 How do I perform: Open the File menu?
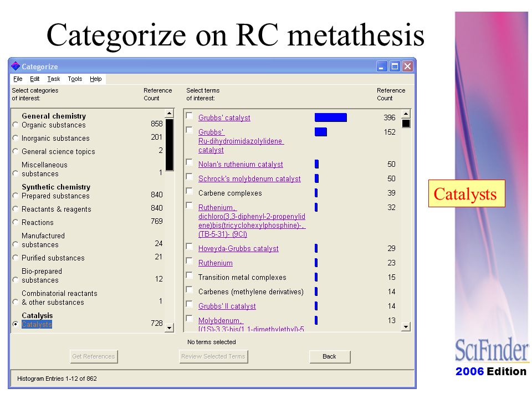tap(18, 79)
